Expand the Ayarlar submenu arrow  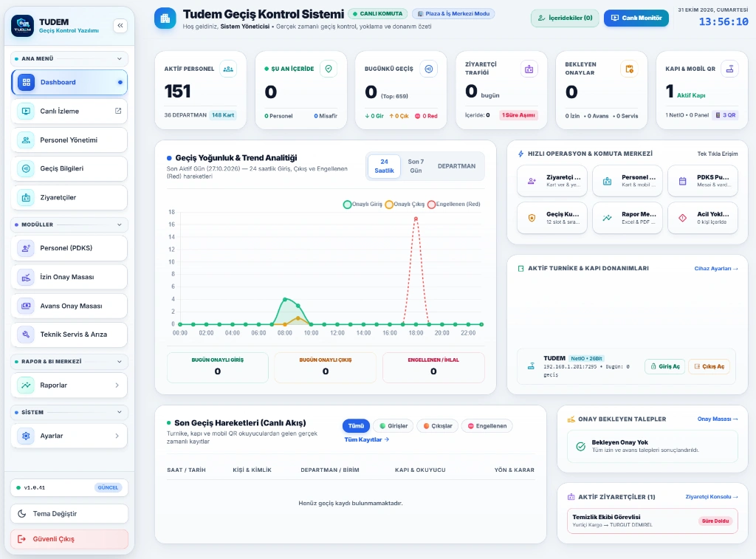click(x=117, y=436)
